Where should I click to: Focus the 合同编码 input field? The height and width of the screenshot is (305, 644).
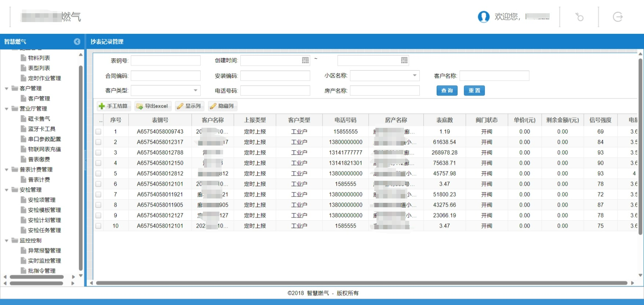[165, 76]
